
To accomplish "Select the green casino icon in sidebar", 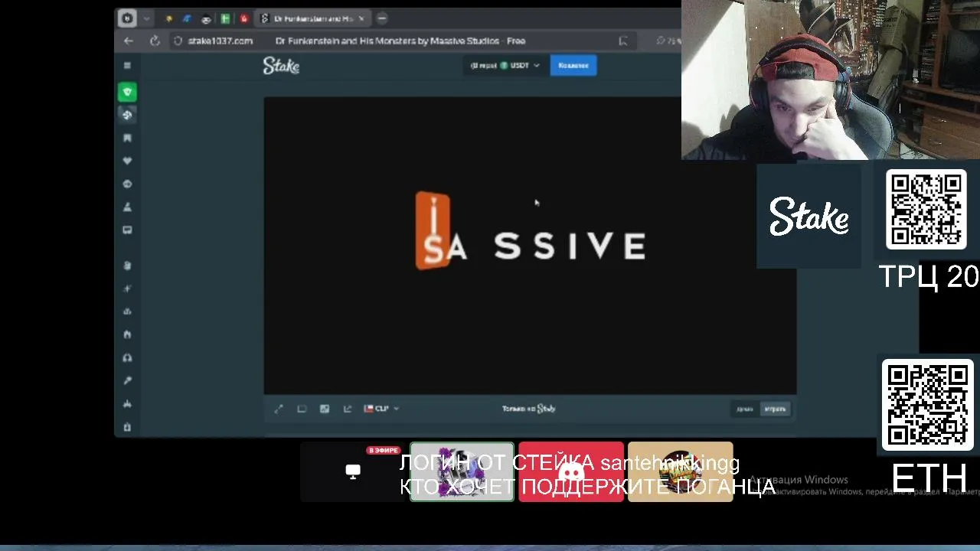I will (x=127, y=92).
